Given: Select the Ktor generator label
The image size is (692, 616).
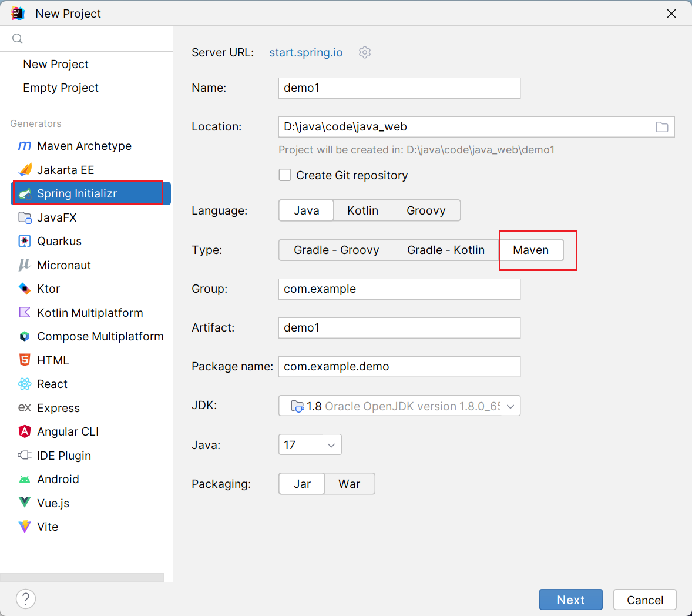Looking at the screenshot, I should [x=49, y=289].
